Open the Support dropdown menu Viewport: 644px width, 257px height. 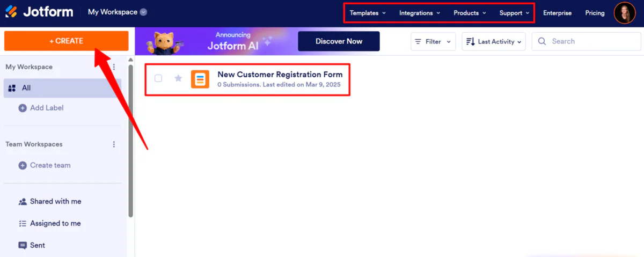pos(514,13)
